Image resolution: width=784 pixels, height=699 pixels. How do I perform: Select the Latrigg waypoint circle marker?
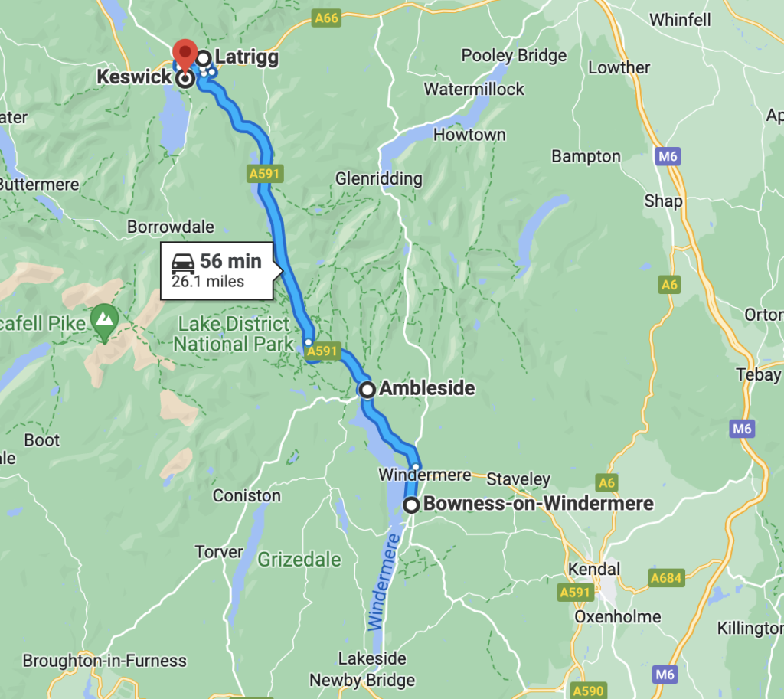pyautogui.click(x=203, y=58)
